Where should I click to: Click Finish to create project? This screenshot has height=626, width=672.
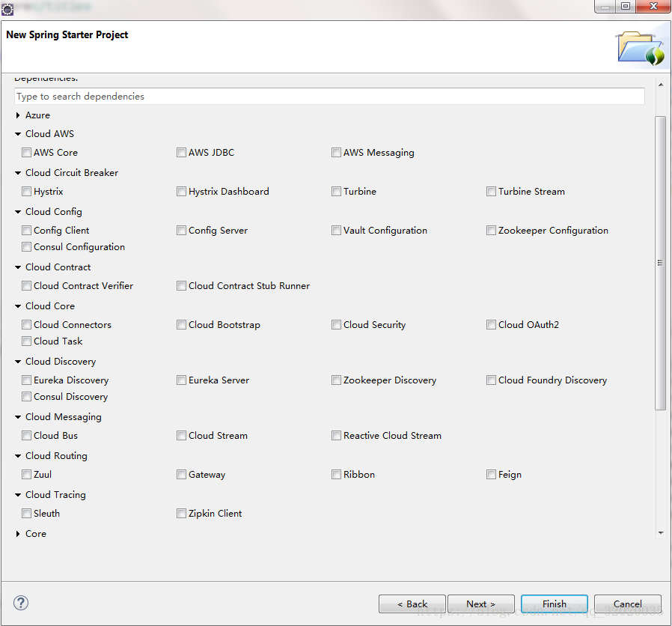pyautogui.click(x=555, y=604)
